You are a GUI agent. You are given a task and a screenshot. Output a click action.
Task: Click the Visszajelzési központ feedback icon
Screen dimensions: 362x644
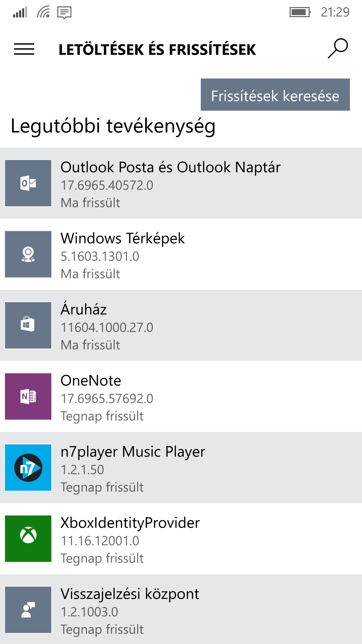click(x=28, y=610)
